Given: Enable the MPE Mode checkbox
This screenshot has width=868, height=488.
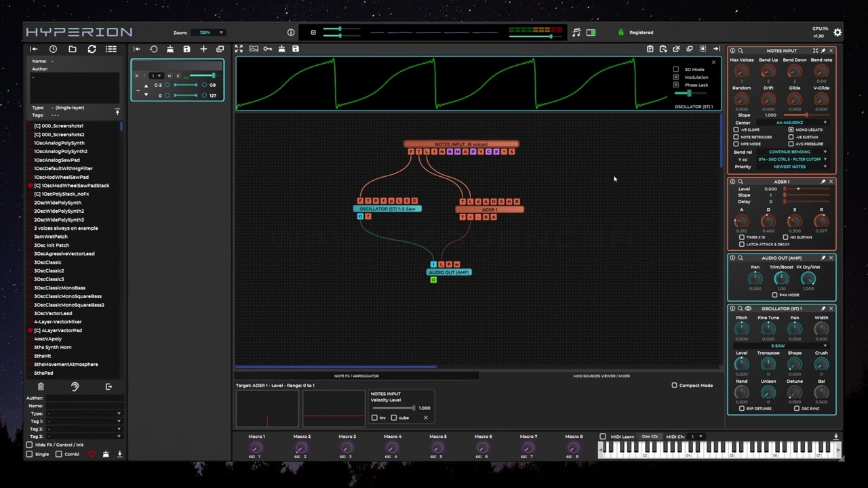Looking at the screenshot, I should pos(736,144).
